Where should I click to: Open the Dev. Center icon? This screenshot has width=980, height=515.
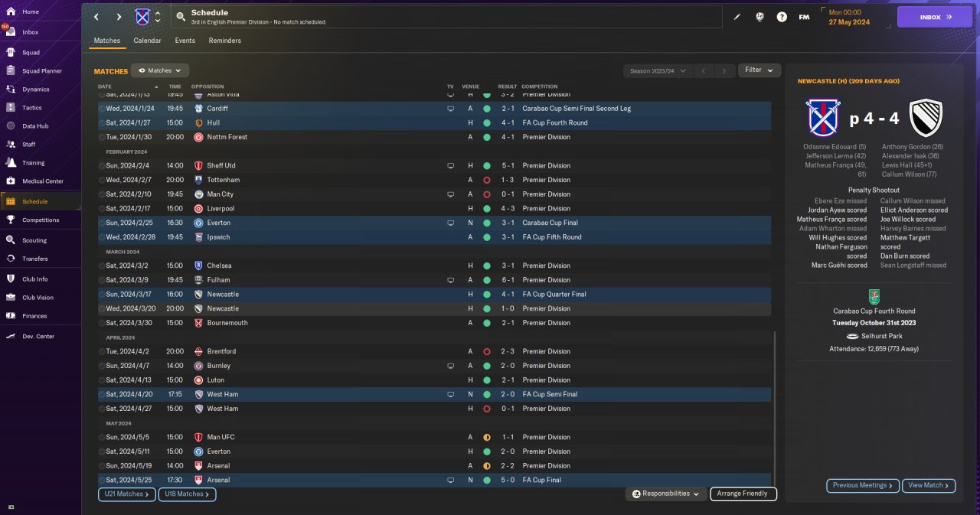point(11,336)
